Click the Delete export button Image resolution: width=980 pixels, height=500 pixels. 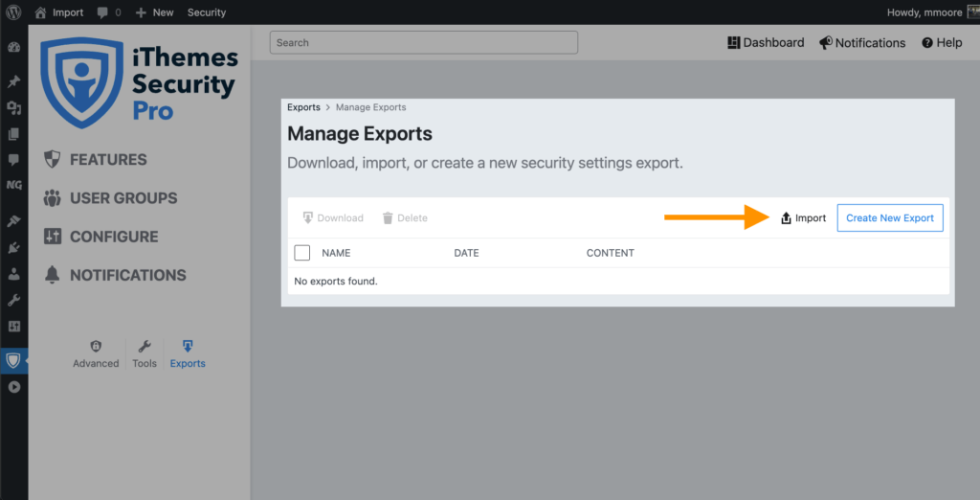pyautogui.click(x=405, y=217)
